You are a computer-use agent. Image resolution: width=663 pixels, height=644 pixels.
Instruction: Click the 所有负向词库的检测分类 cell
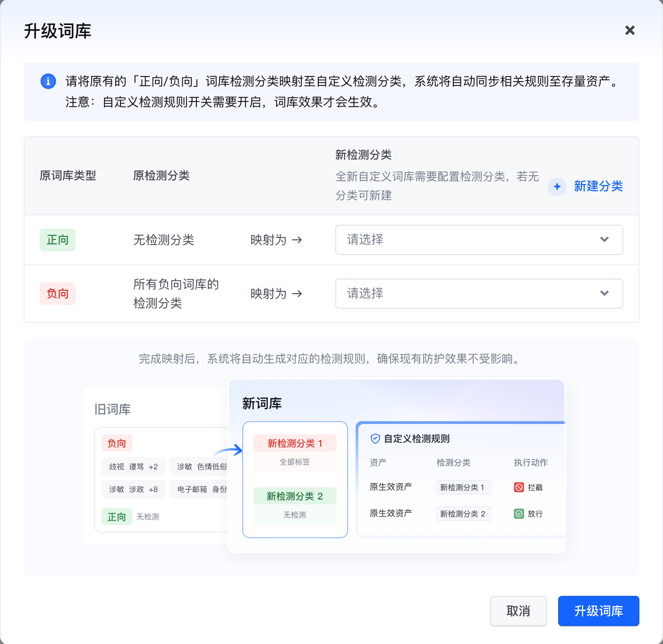click(176, 294)
